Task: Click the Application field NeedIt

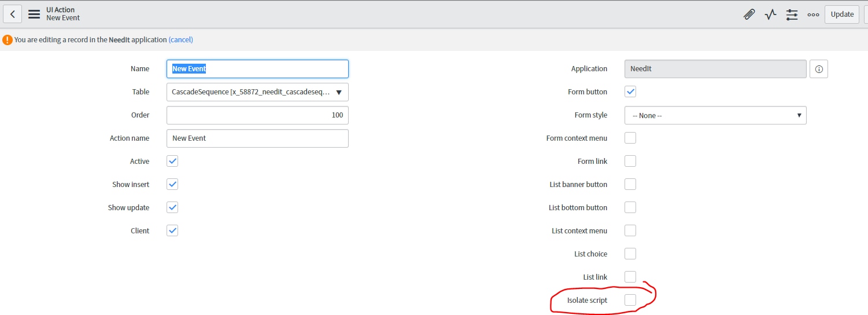Action: tap(715, 69)
